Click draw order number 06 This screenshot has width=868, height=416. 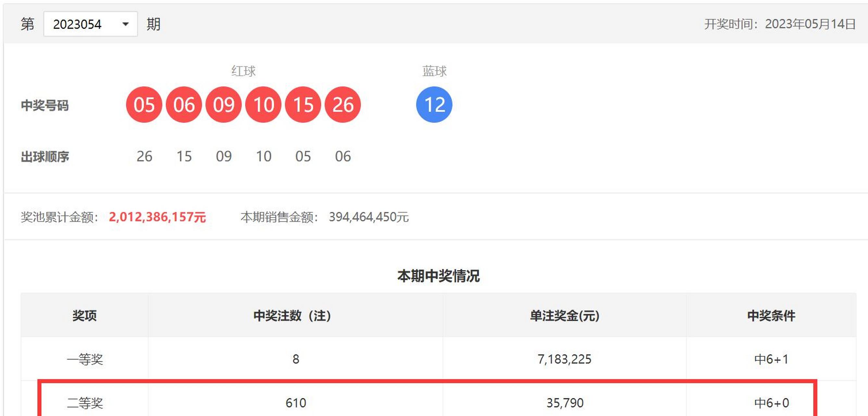coord(343,156)
